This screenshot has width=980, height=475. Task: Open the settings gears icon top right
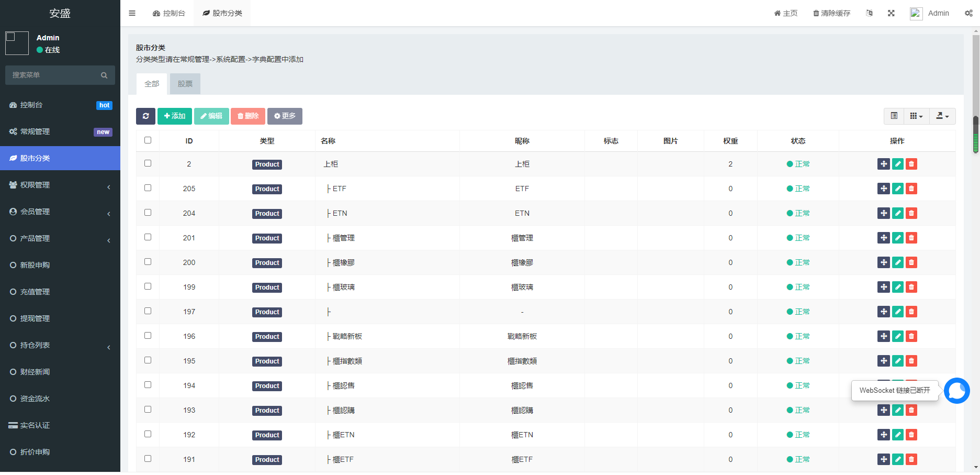tap(968, 13)
